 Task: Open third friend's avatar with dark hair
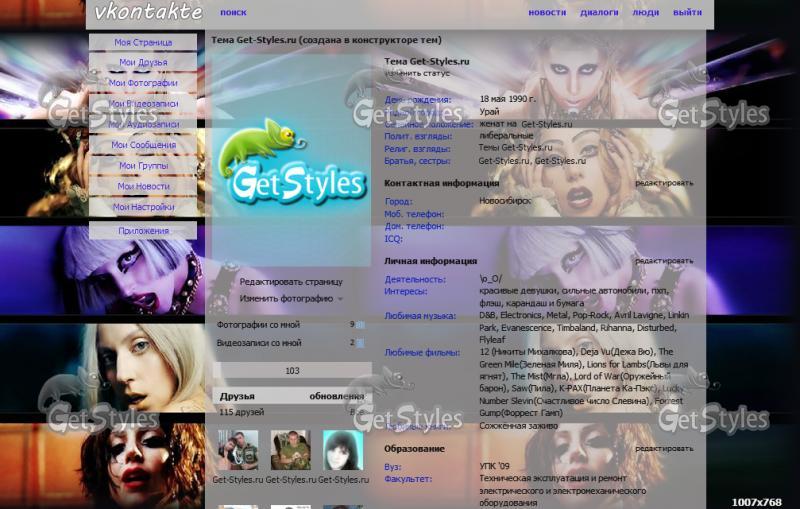(342, 450)
